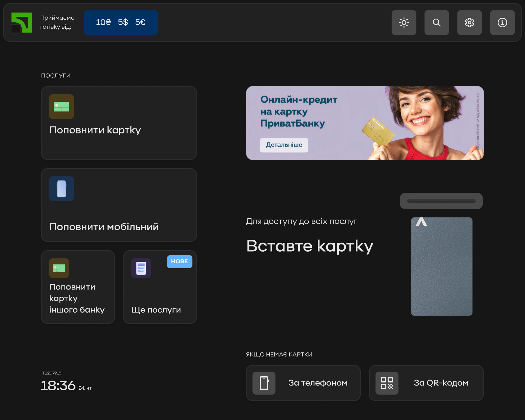Click the QR code icon
The image size is (525, 420).
[x=387, y=383]
